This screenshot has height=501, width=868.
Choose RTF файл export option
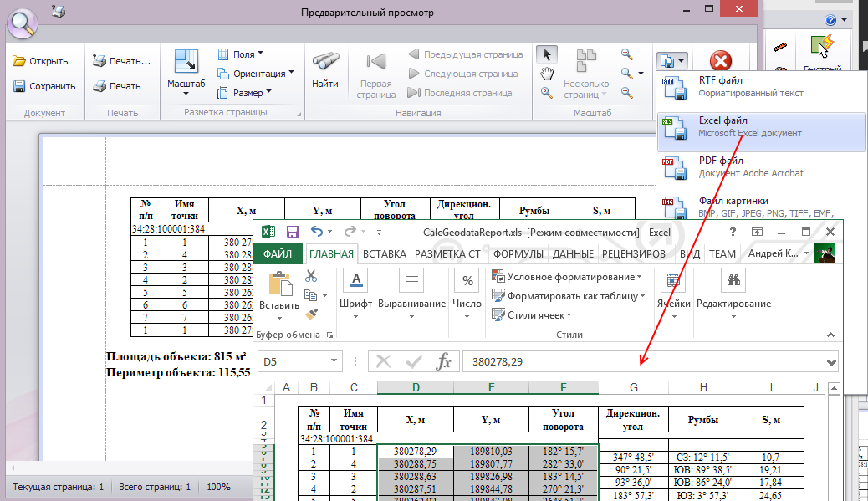[x=761, y=86]
